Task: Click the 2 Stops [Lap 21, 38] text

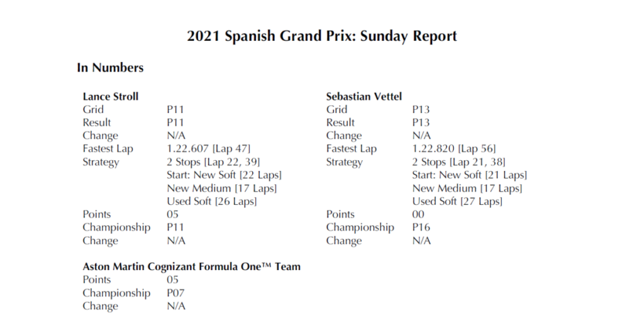Action: (458, 162)
